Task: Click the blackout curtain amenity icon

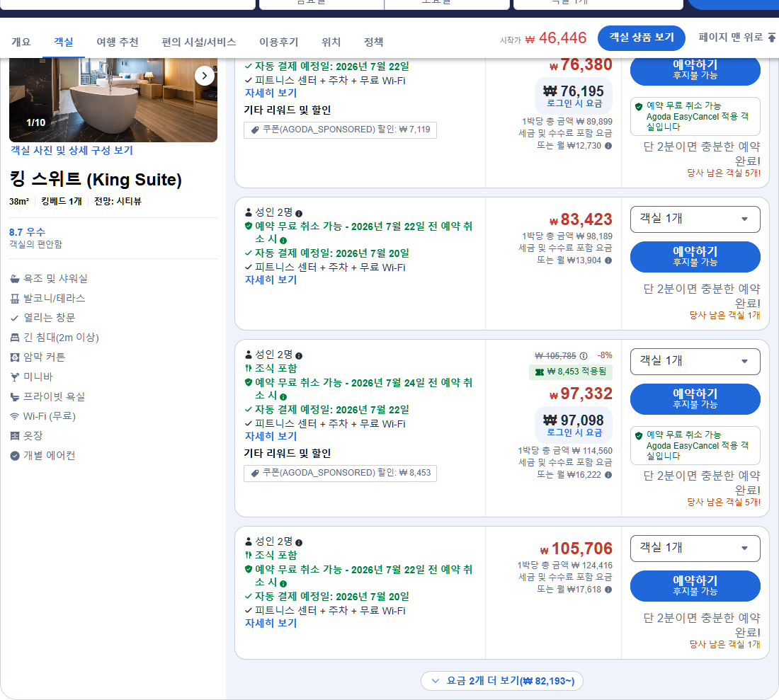Action: tap(15, 357)
